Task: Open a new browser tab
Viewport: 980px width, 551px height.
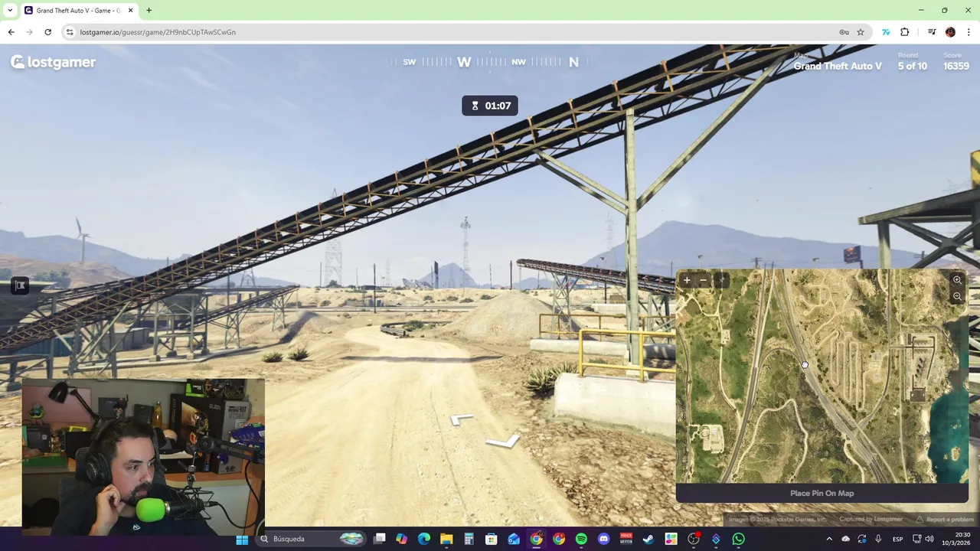Action: (x=149, y=11)
